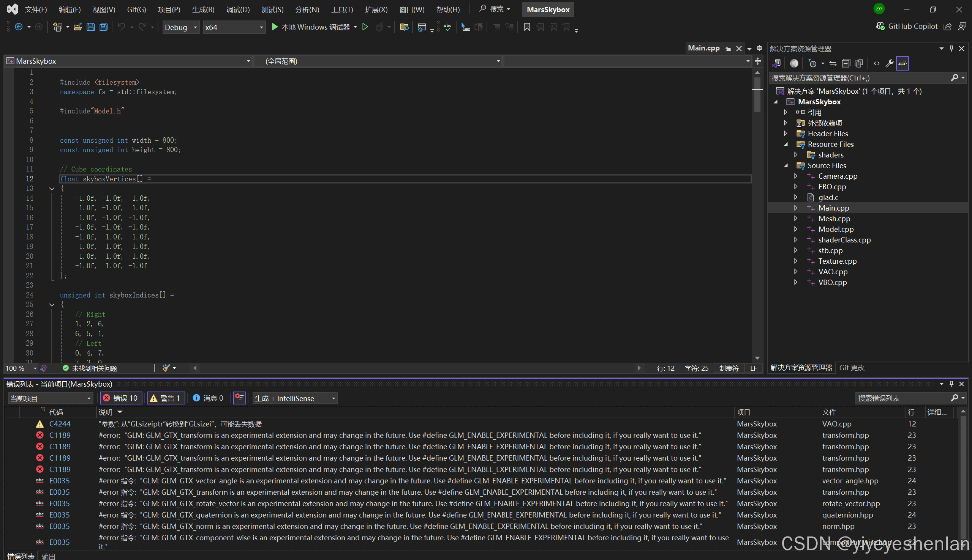Save all open files
972x560 pixels.
(104, 27)
